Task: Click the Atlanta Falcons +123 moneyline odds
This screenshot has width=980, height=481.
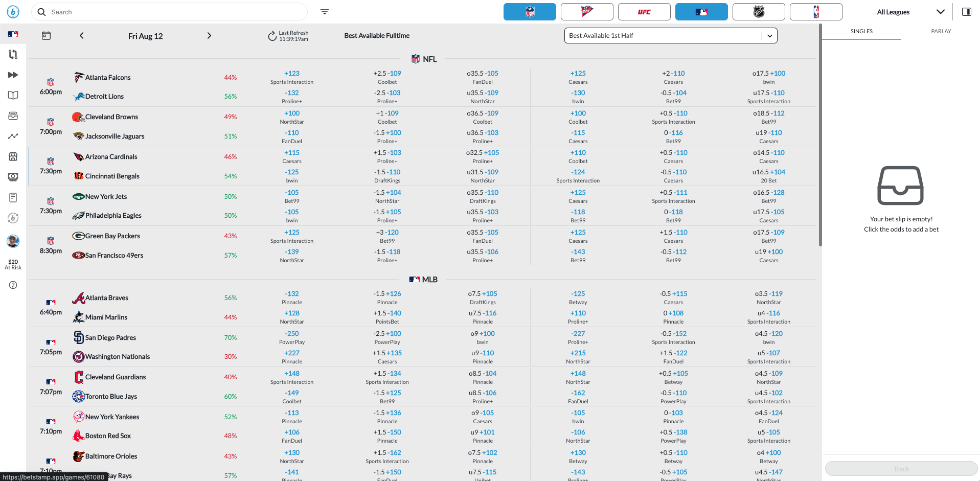Action: [292, 74]
